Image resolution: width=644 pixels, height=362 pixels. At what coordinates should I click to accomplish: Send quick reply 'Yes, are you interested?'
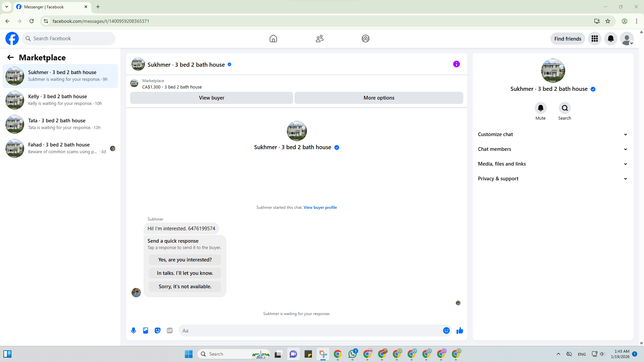185,260
